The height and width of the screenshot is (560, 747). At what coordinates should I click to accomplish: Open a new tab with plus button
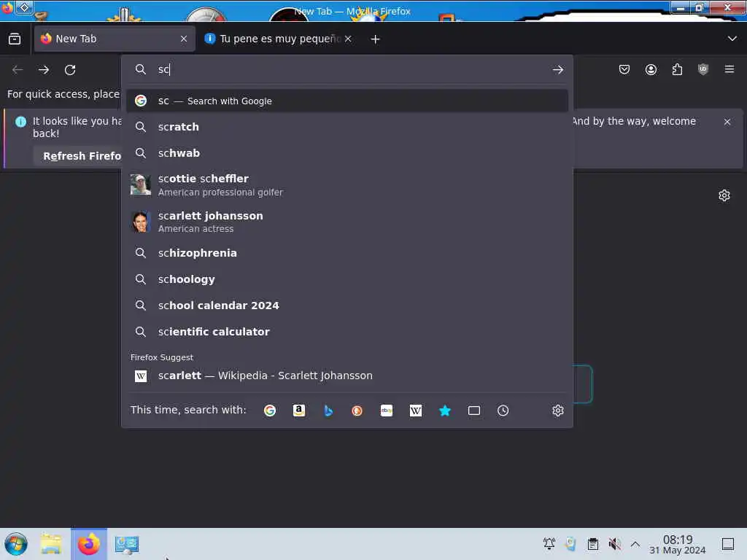click(x=376, y=39)
